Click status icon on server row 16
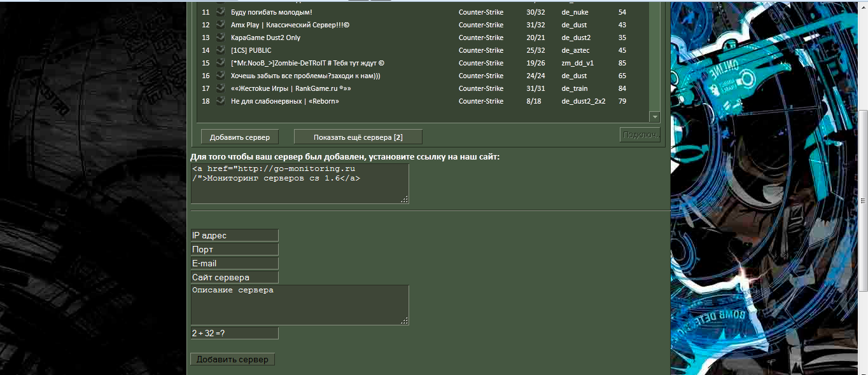 point(220,75)
